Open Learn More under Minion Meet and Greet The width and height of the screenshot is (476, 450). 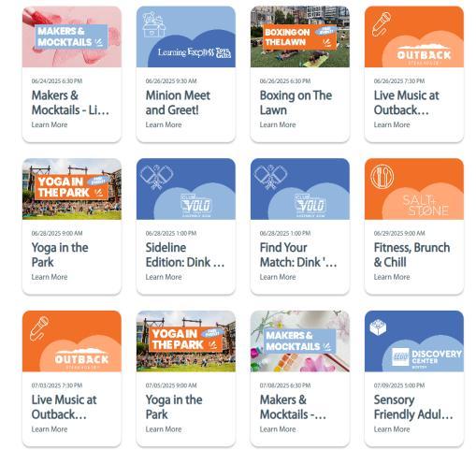point(164,124)
